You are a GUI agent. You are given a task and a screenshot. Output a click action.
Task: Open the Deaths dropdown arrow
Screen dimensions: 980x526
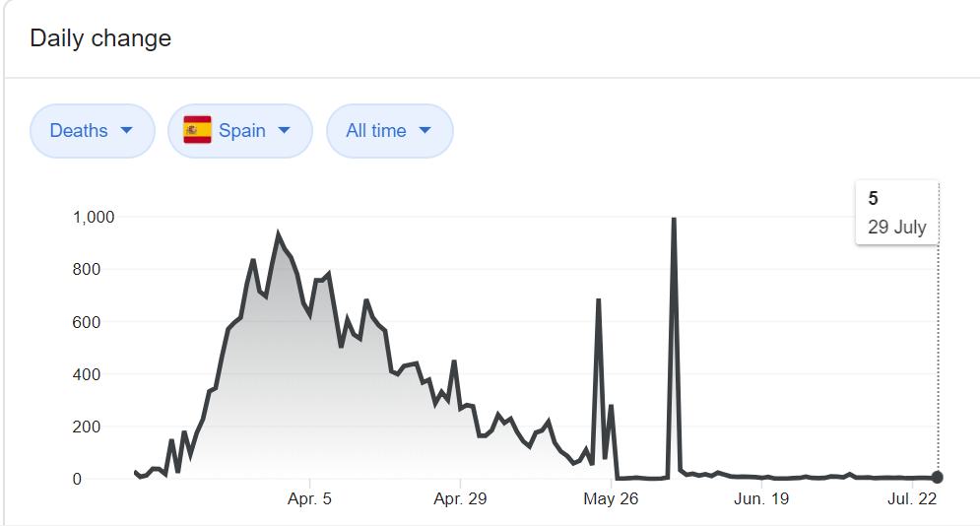[126, 131]
